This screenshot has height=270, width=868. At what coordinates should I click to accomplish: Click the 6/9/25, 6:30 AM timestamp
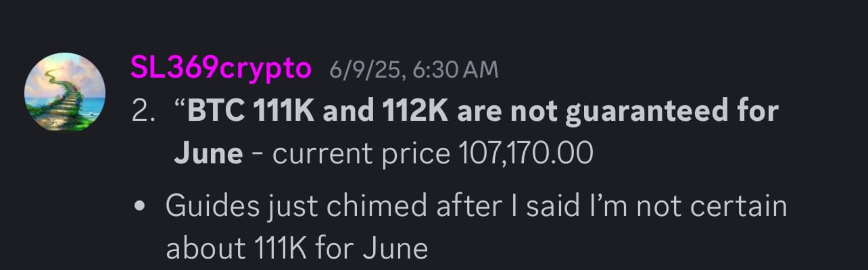(414, 69)
